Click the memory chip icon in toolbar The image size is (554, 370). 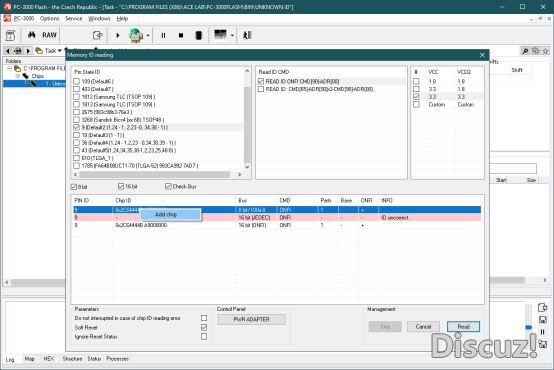199,35
